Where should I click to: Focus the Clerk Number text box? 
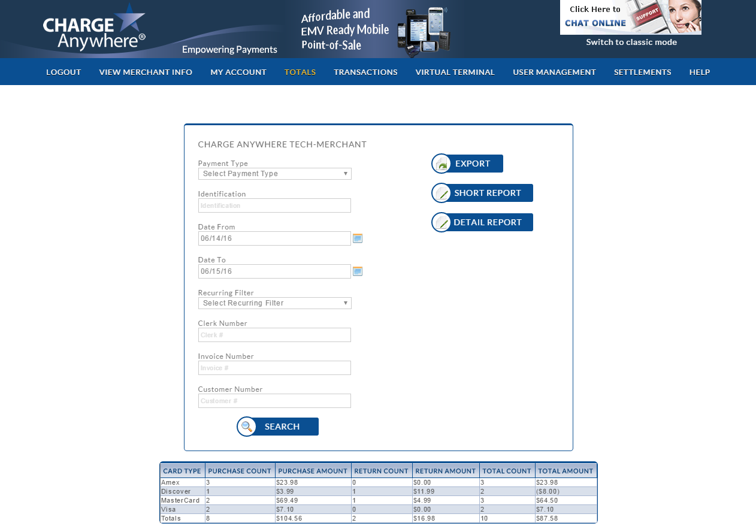click(274, 335)
